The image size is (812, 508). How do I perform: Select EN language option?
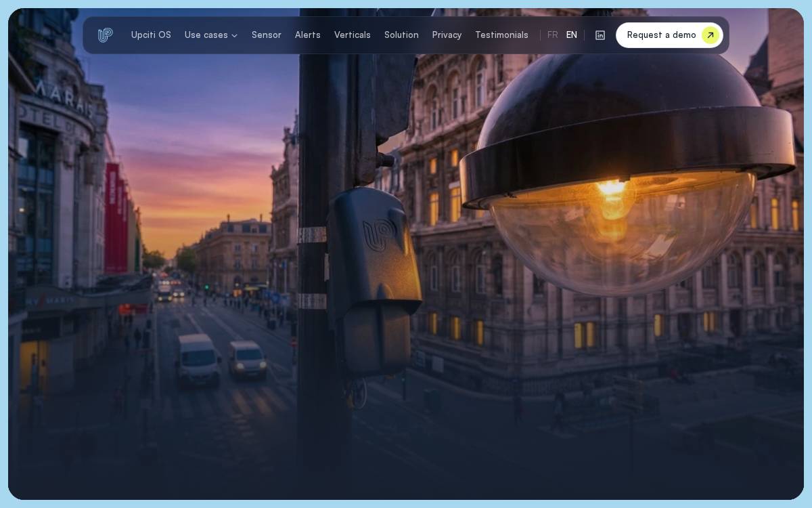572,35
